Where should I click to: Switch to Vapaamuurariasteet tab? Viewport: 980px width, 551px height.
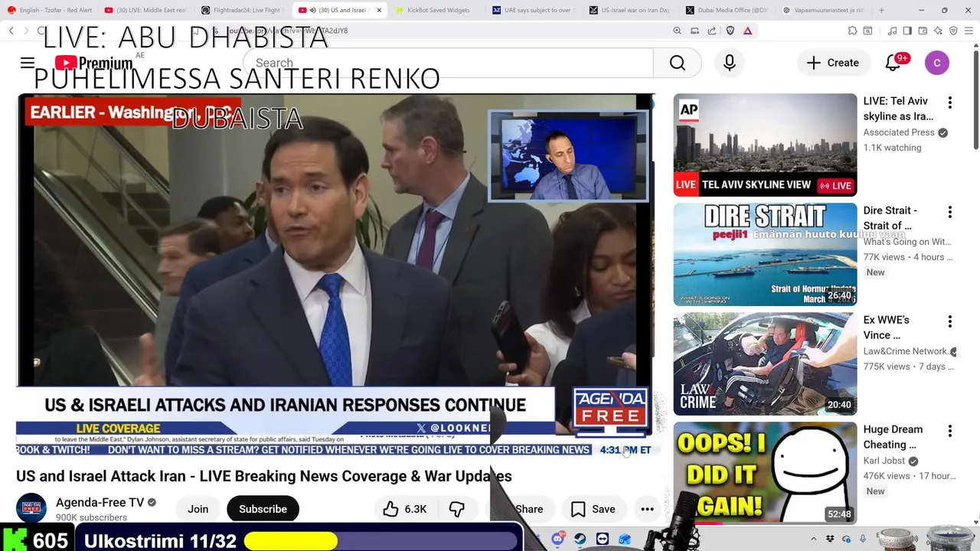[825, 10]
